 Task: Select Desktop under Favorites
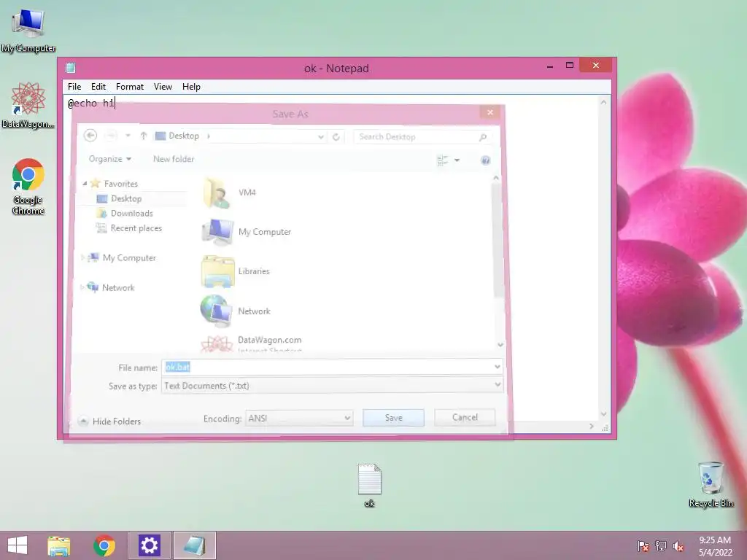click(126, 198)
